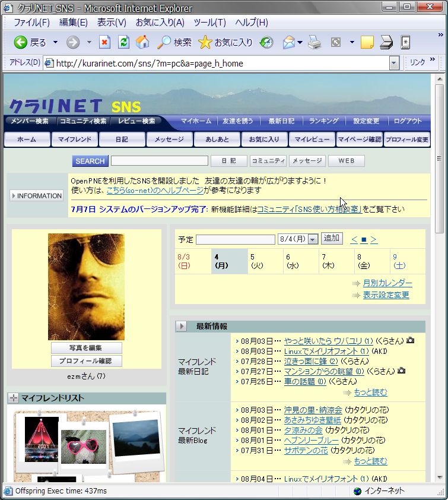Image resolution: width=448 pixels, height=500 pixels.
Task: Click the red tower friend photo
Action: click(x=42, y=439)
